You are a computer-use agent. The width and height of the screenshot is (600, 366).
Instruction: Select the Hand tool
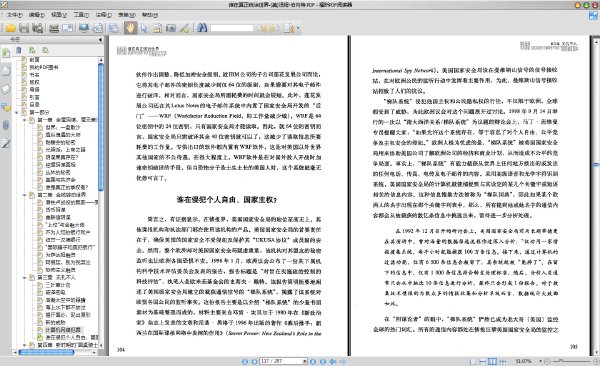(x=130, y=28)
